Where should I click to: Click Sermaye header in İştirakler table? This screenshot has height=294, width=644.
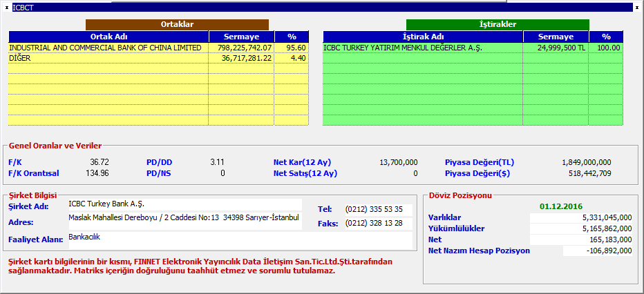[x=556, y=37]
